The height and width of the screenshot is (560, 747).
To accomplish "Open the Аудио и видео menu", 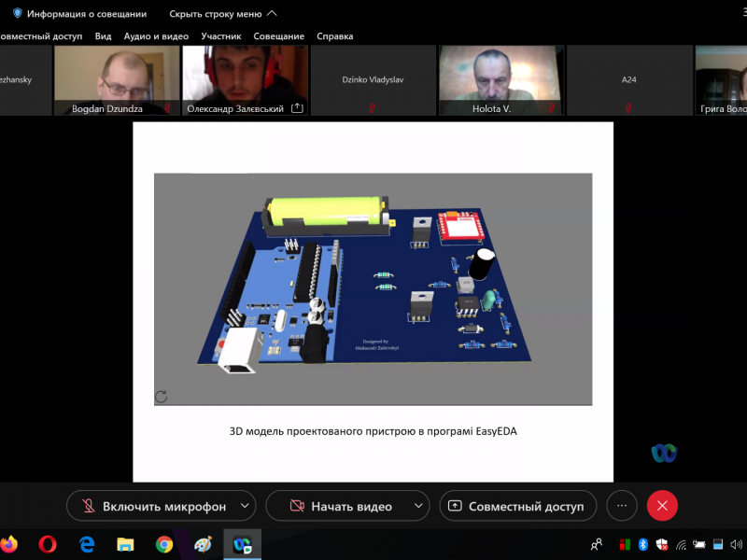I will click(156, 36).
